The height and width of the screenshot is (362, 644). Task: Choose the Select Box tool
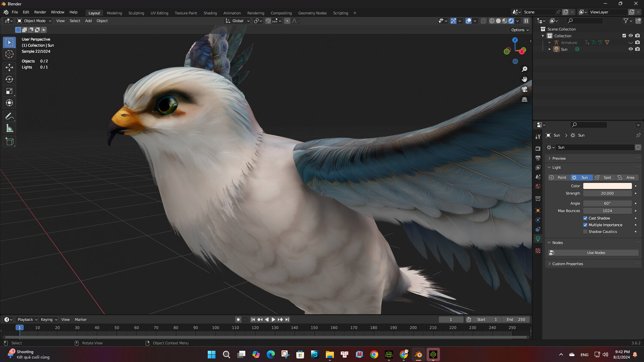[9, 42]
